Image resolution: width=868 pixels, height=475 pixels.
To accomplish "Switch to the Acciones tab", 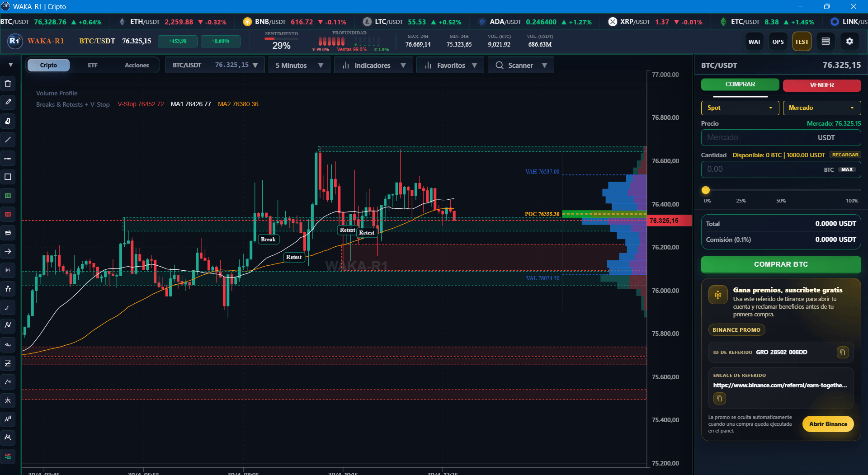I will [137, 65].
